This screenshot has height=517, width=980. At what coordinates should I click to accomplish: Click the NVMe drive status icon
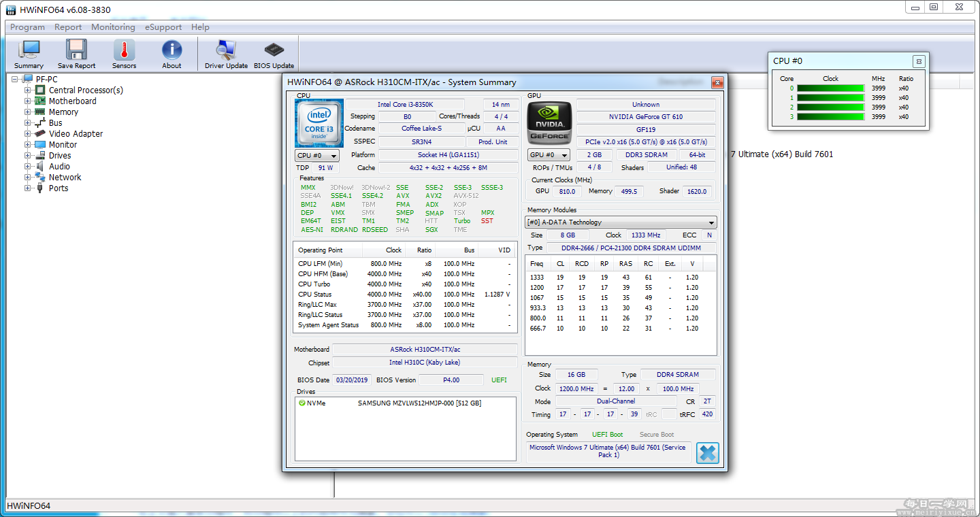pyautogui.click(x=302, y=403)
